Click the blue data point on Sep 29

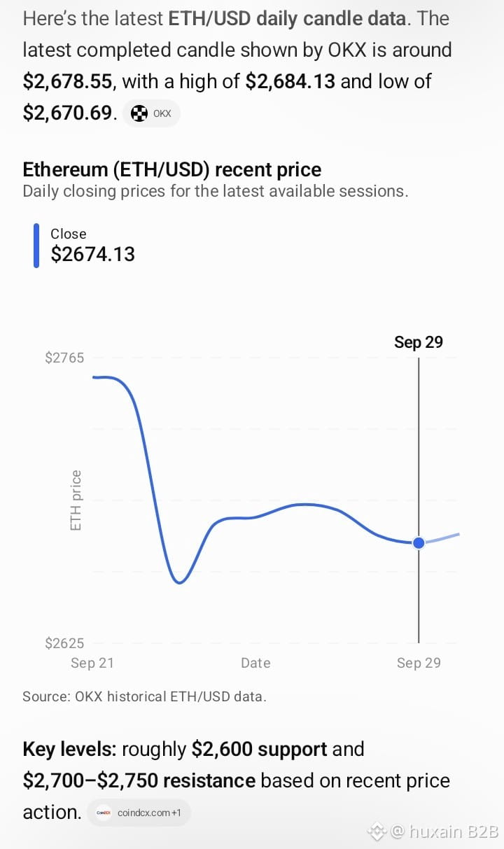point(419,542)
